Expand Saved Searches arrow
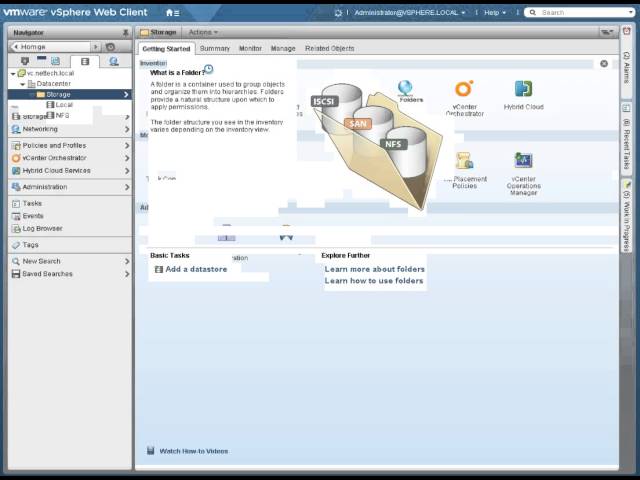 [x=127, y=274]
